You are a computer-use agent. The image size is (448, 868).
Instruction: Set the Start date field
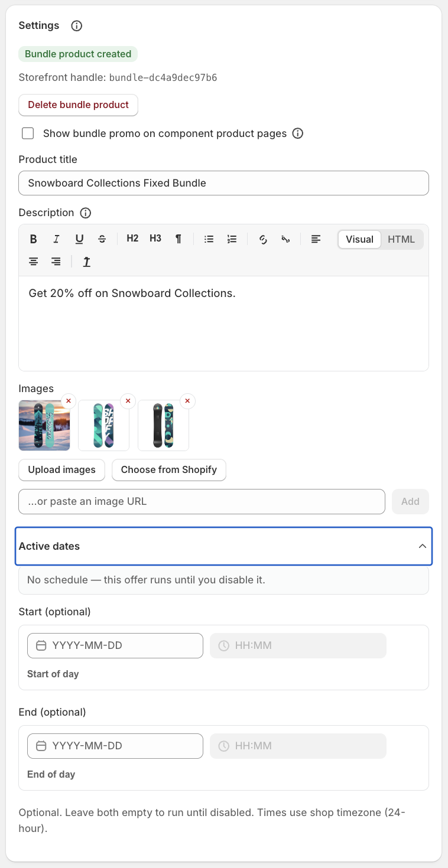click(x=115, y=645)
